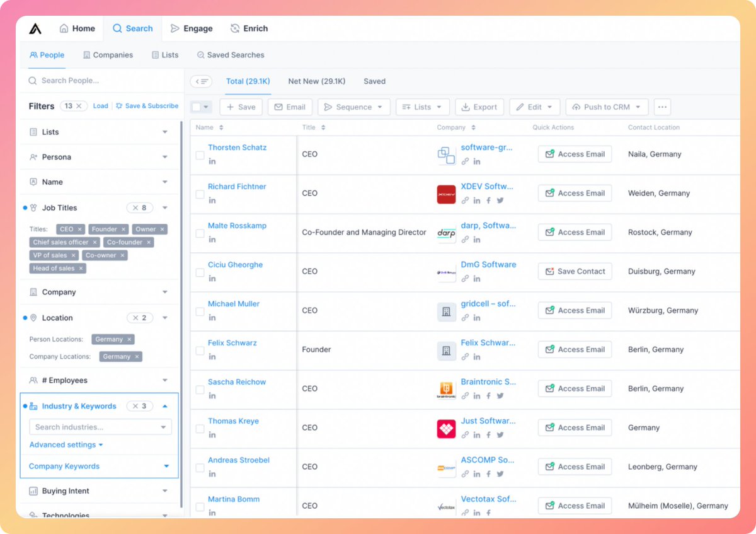The width and height of the screenshot is (756, 534).
Task: Click darp company LinkedIn icon
Action: (x=477, y=240)
